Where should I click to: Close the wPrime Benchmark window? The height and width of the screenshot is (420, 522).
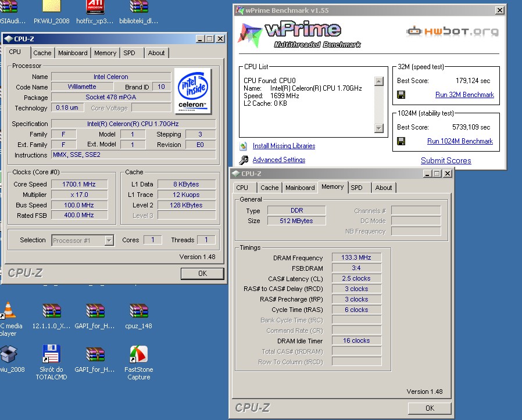click(x=500, y=10)
